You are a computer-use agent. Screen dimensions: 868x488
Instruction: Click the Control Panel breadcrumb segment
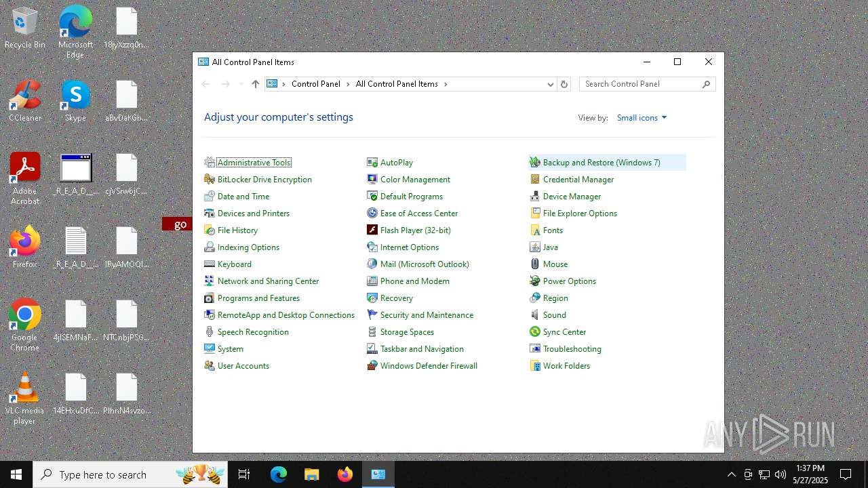(x=315, y=84)
